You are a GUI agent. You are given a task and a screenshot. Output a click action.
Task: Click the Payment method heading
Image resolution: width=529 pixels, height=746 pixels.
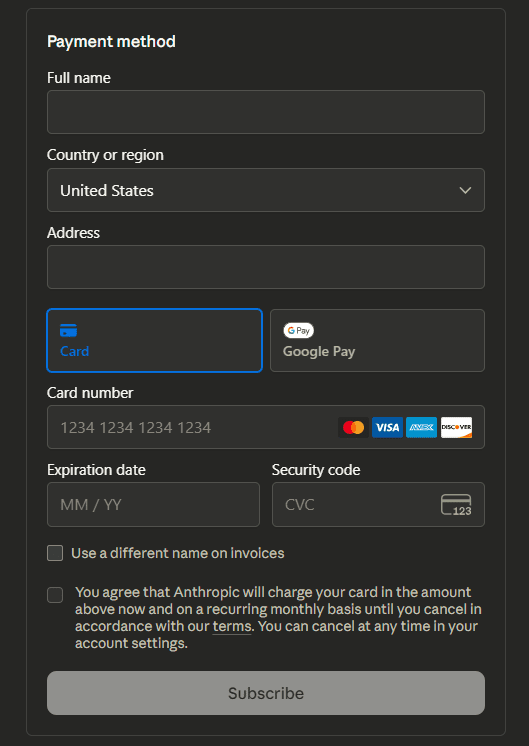coord(111,42)
